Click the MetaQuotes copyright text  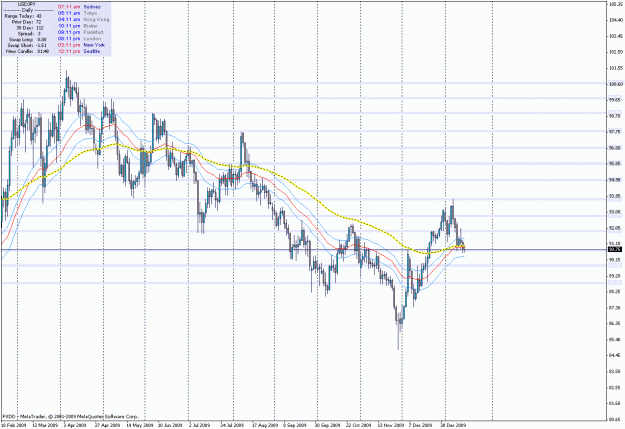coord(71,417)
